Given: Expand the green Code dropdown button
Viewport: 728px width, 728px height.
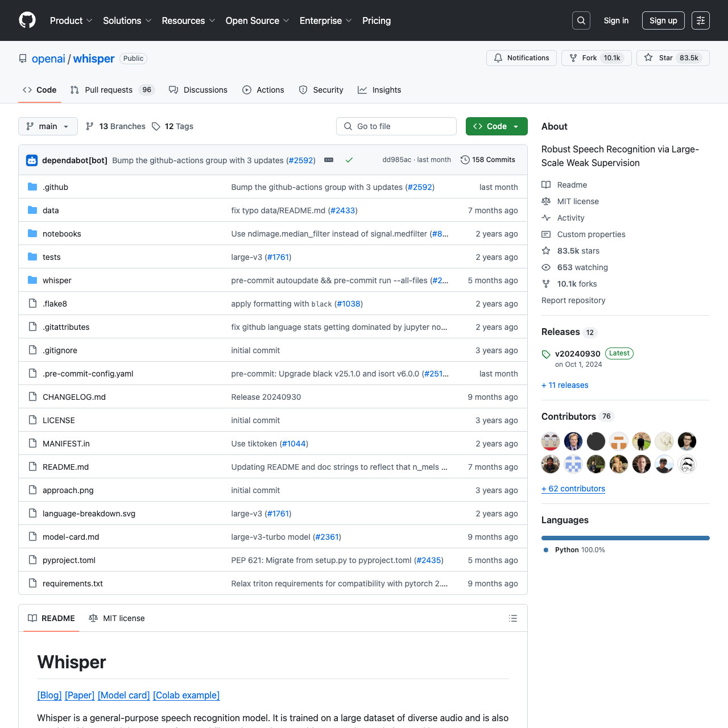Looking at the screenshot, I should point(497,126).
